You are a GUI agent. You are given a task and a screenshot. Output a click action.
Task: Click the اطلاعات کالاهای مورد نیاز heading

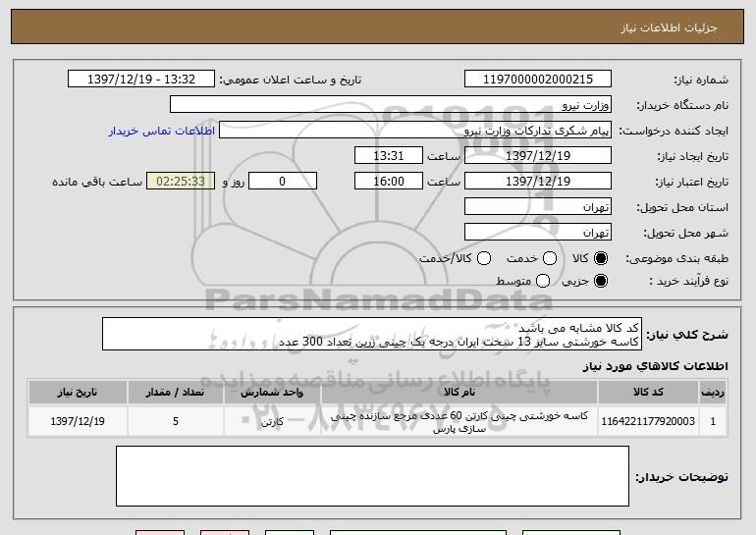point(655,366)
